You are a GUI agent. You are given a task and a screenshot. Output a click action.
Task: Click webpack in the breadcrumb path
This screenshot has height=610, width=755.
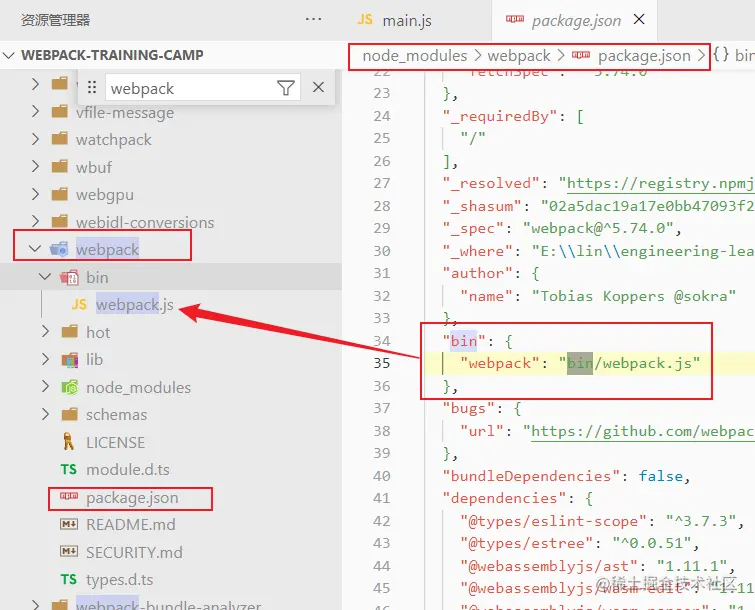[519, 56]
